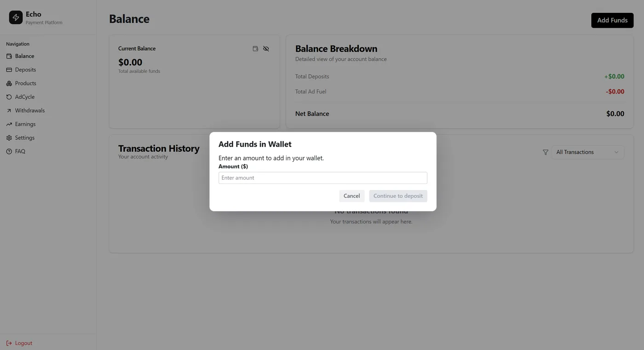Click 'Your account activity' subtitle

click(143, 157)
